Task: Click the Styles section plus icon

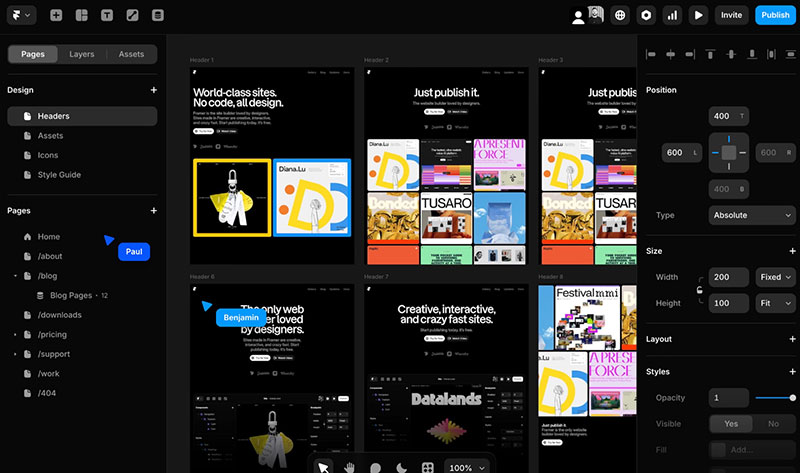Action: [x=792, y=371]
